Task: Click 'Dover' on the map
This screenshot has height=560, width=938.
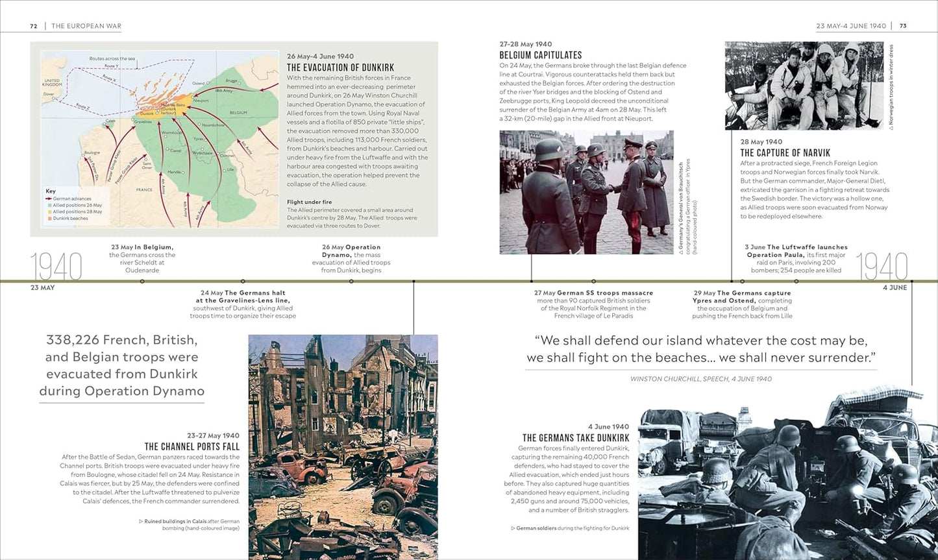Action: pos(49,94)
